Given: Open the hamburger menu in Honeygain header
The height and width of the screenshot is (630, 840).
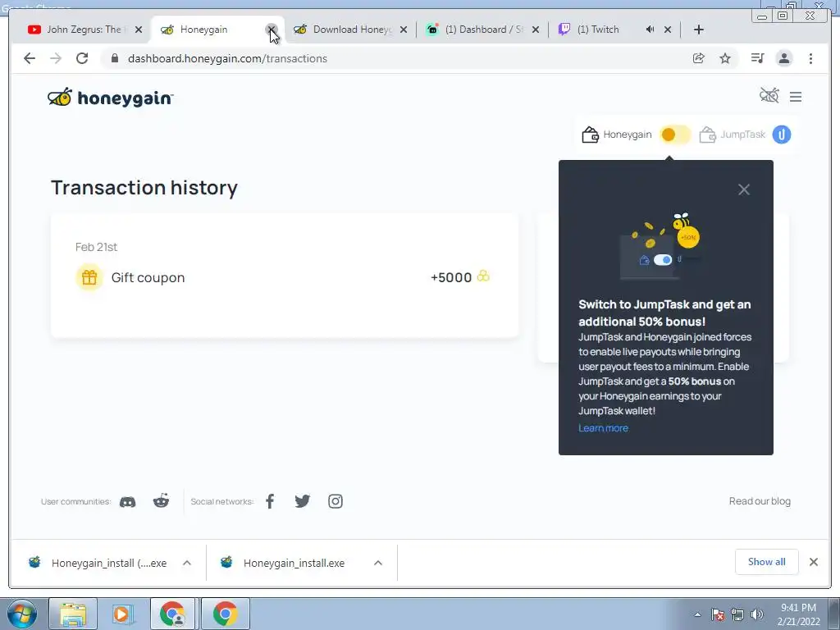Looking at the screenshot, I should pyautogui.click(x=796, y=97).
